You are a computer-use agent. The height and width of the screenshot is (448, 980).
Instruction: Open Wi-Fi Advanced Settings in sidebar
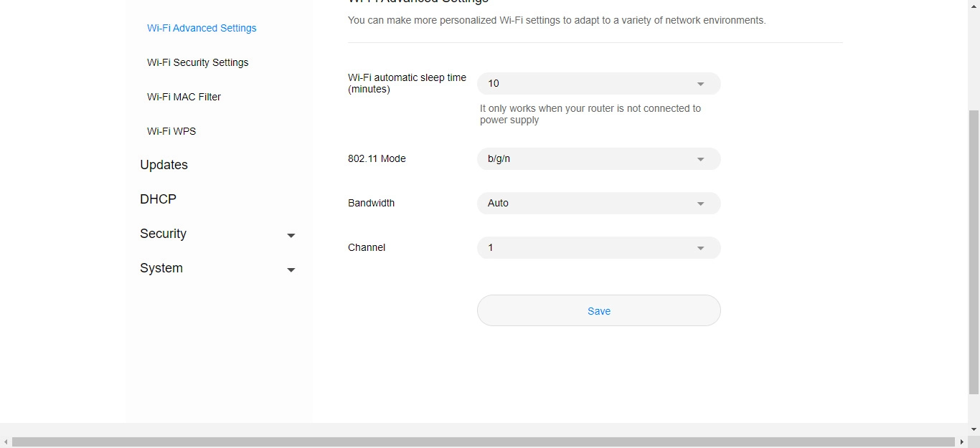pos(202,28)
